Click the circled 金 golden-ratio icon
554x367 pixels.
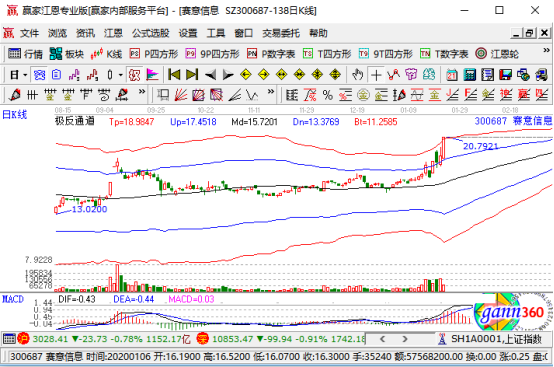[363, 95]
